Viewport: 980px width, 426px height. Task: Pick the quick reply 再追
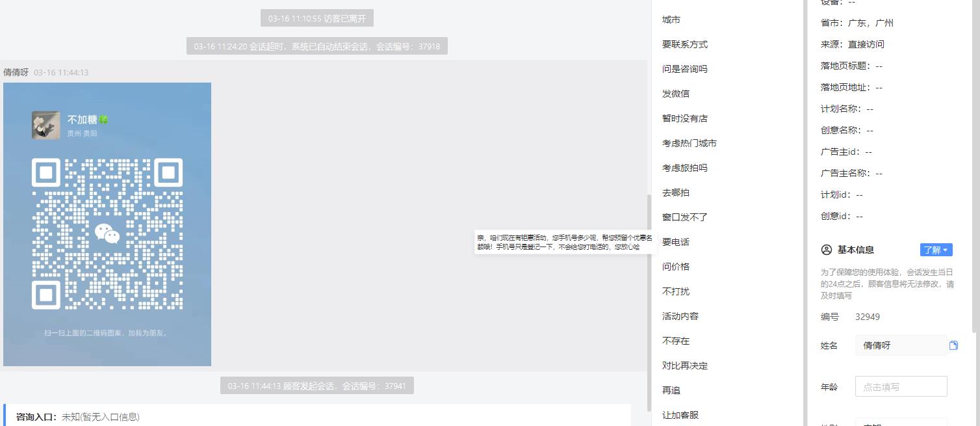point(671,390)
